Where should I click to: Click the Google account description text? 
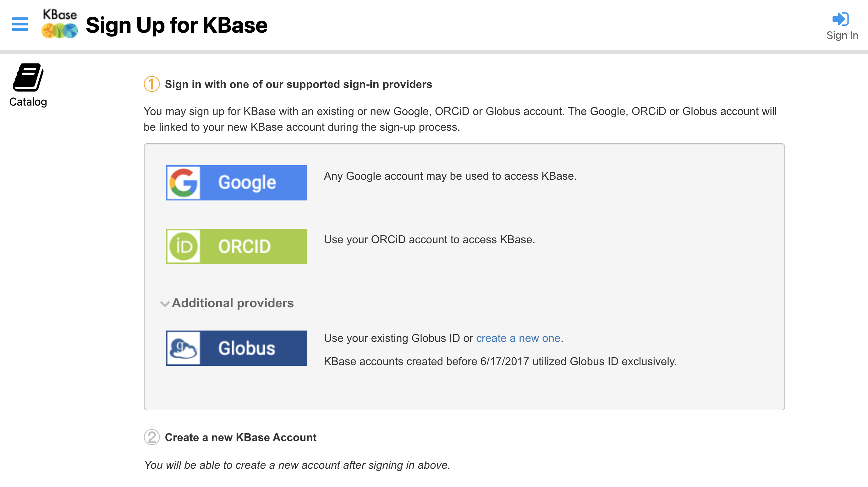click(x=450, y=176)
